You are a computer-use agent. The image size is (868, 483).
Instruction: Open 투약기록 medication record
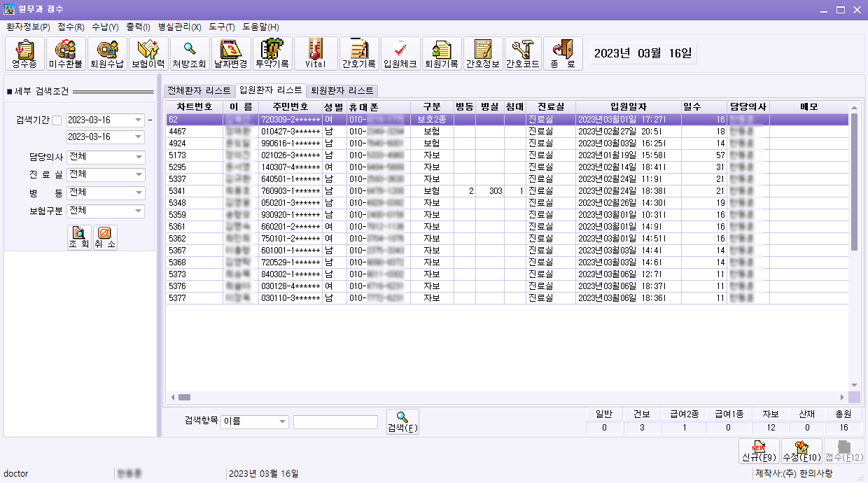(x=272, y=54)
